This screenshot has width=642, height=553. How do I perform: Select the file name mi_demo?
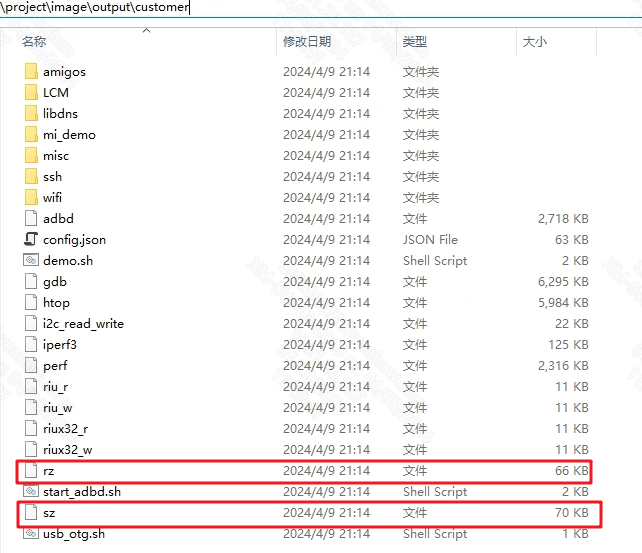(x=69, y=135)
